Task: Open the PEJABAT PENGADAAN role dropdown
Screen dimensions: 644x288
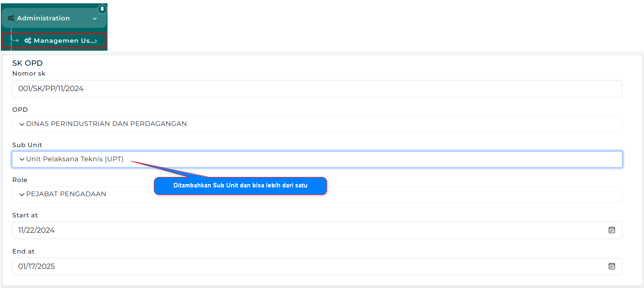Action: coord(66,194)
